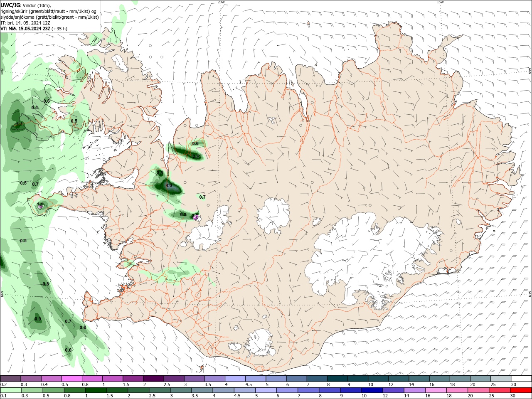Pick the bright pink 0.5–0.8 snow swatch
This screenshot has width=532, height=399.
click(x=72, y=379)
